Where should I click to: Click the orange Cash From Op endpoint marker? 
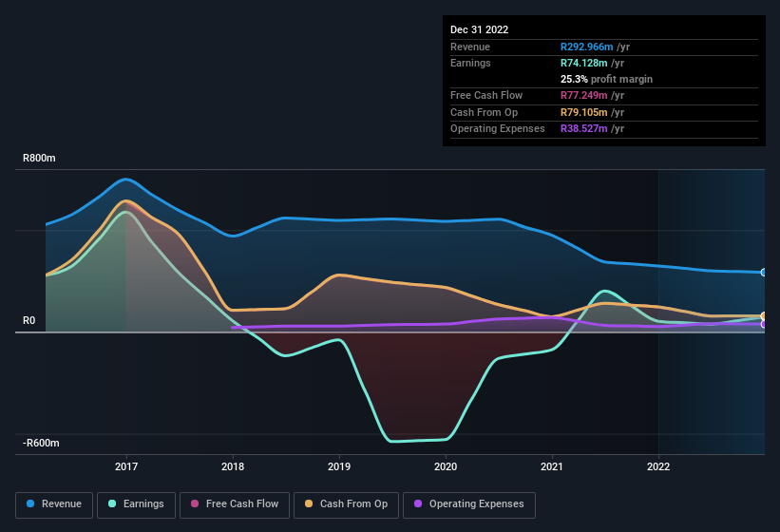point(763,316)
